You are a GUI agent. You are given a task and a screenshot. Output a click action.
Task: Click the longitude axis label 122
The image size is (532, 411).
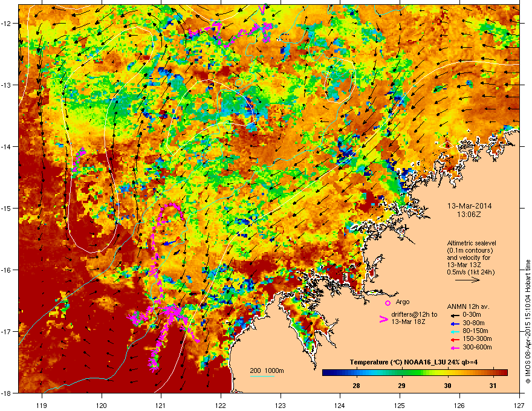(221, 405)
